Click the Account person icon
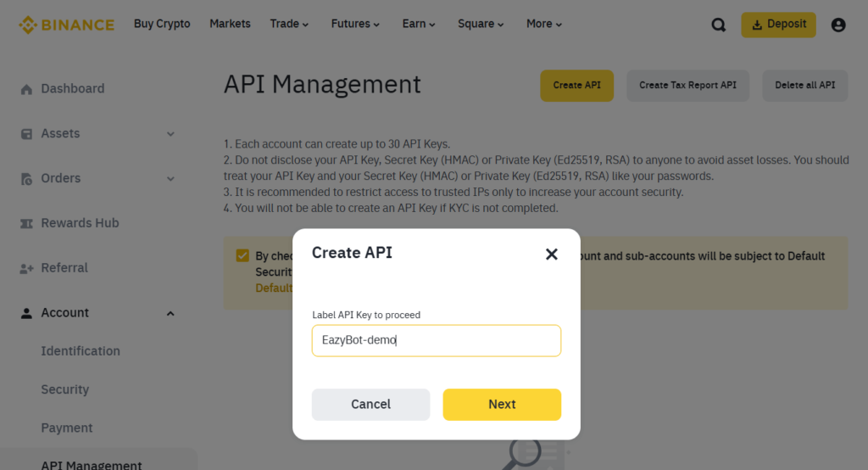The width and height of the screenshot is (868, 470). pyautogui.click(x=26, y=313)
